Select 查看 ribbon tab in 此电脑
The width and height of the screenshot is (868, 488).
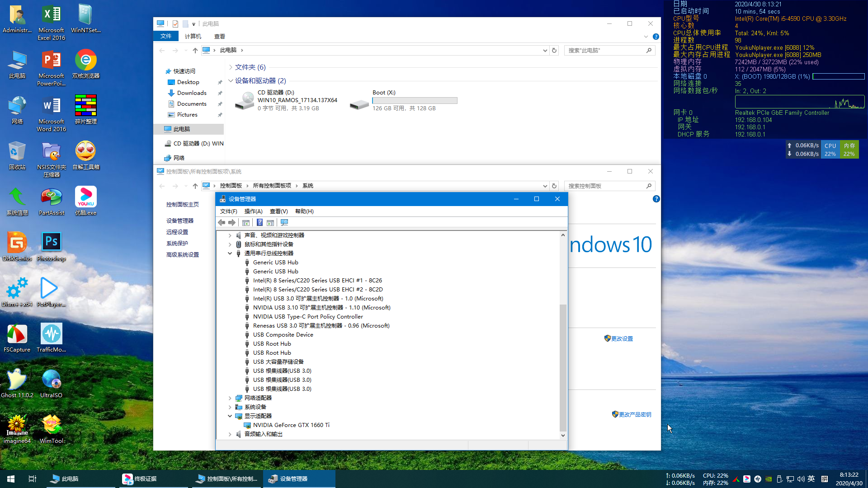[x=220, y=36]
